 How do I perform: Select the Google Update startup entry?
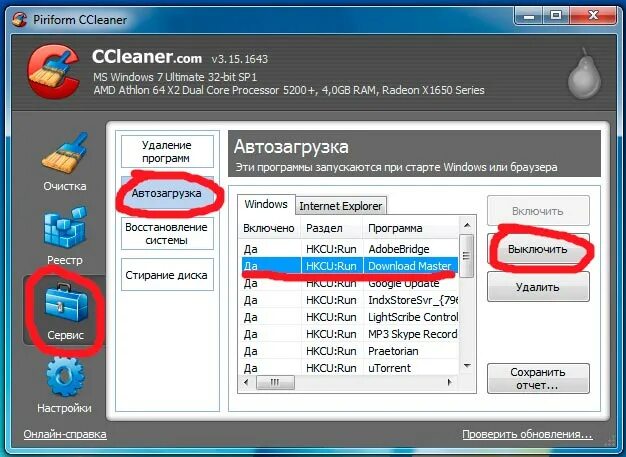[348, 283]
